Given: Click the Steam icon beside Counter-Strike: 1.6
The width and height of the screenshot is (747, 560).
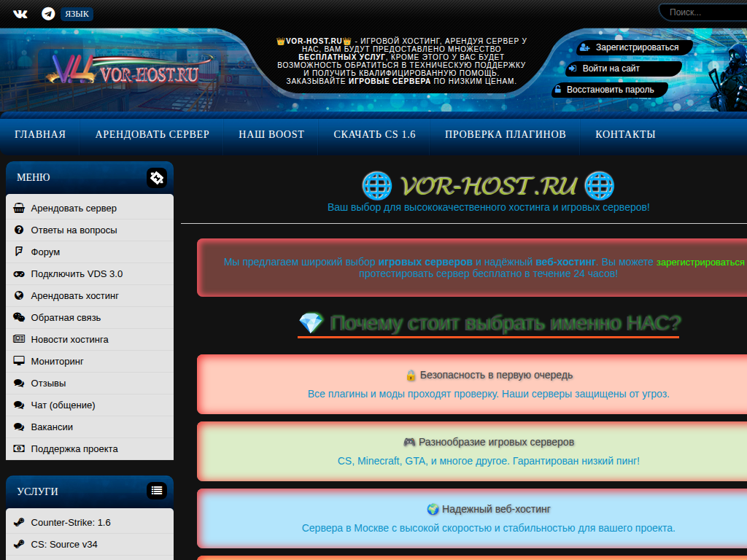Looking at the screenshot, I should point(19,523).
